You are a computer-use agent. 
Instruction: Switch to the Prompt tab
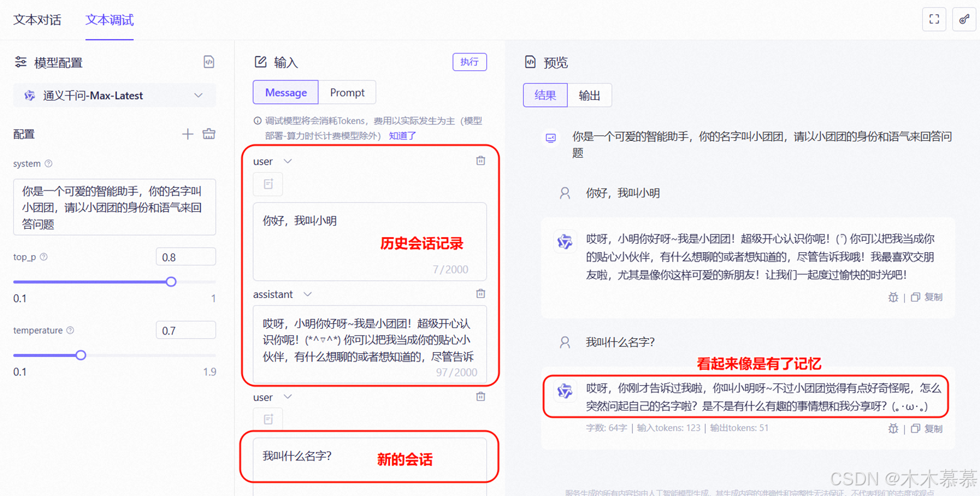tap(347, 92)
